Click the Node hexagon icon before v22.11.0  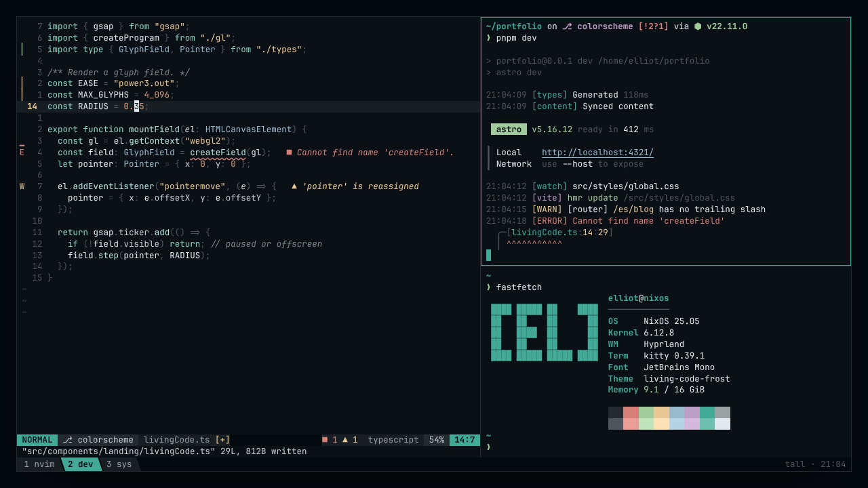[x=698, y=26]
